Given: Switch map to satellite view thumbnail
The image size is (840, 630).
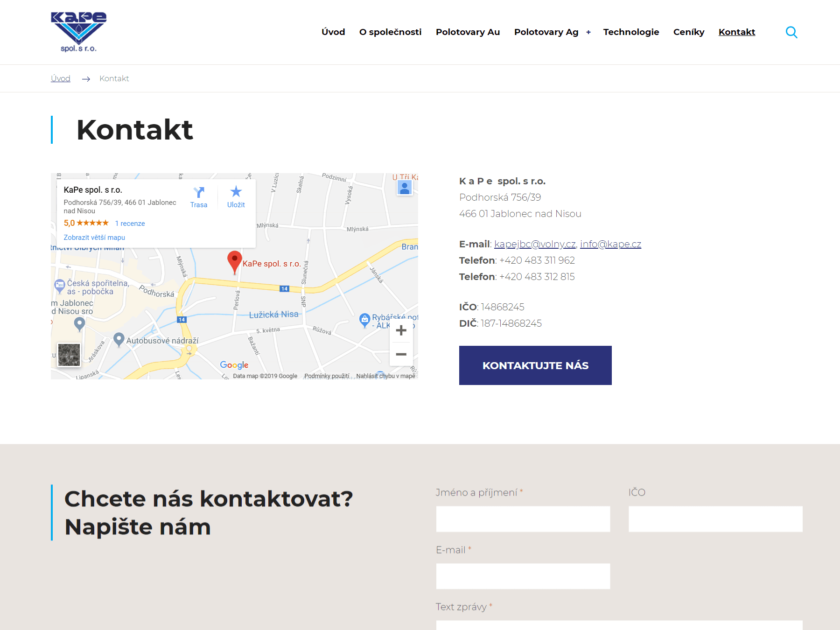Looking at the screenshot, I should point(69,355).
